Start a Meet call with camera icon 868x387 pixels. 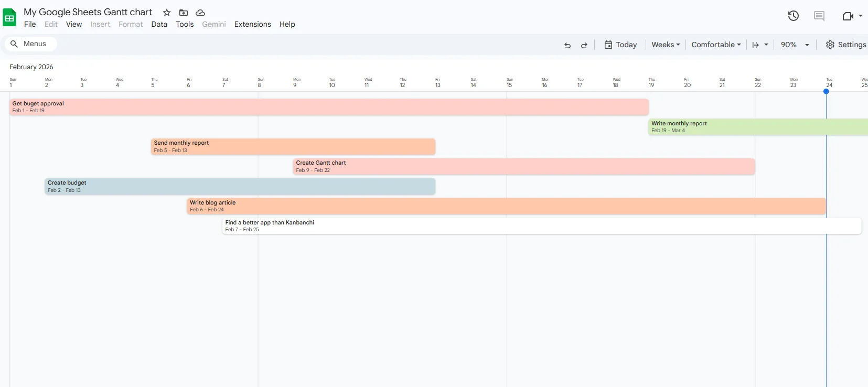[x=848, y=16]
